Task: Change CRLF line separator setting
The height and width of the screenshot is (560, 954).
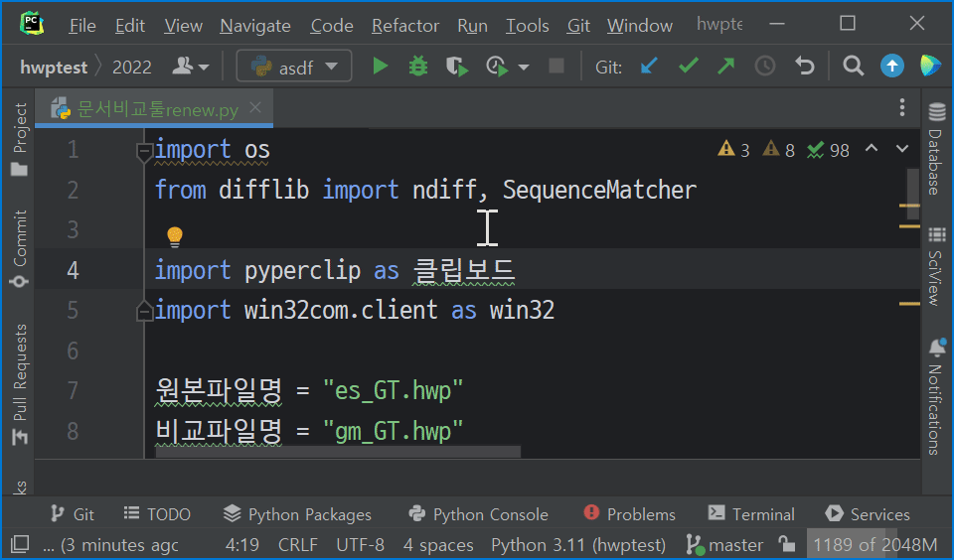Action: point(297,545)
